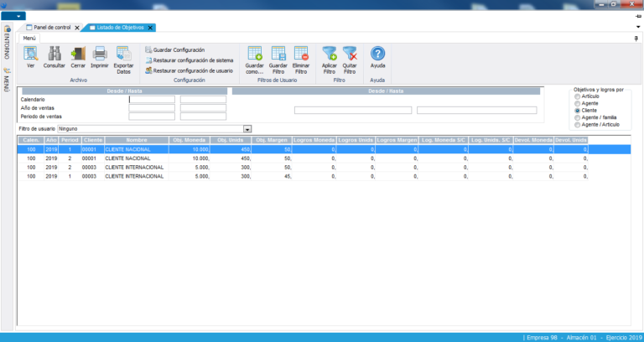Expand the Filtro de usuario dropdown
Viewport: 644px width, 342px height.
247,128
